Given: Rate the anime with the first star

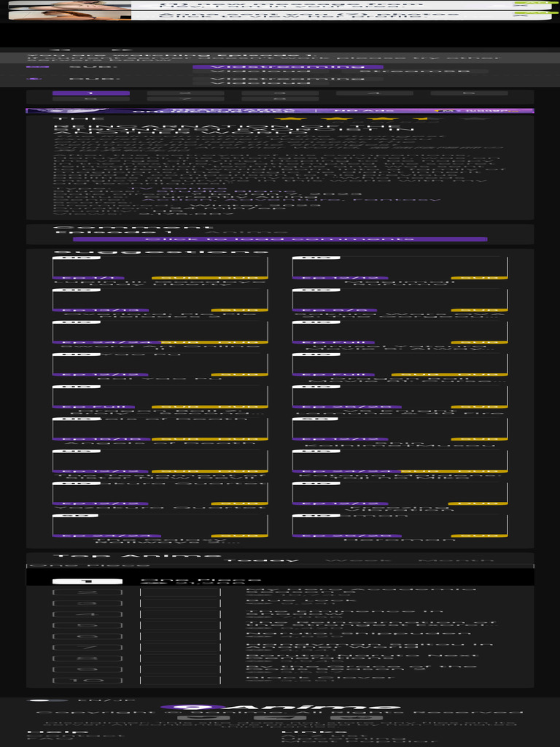Looking at the screenshot, I should (x=290, y=118).
